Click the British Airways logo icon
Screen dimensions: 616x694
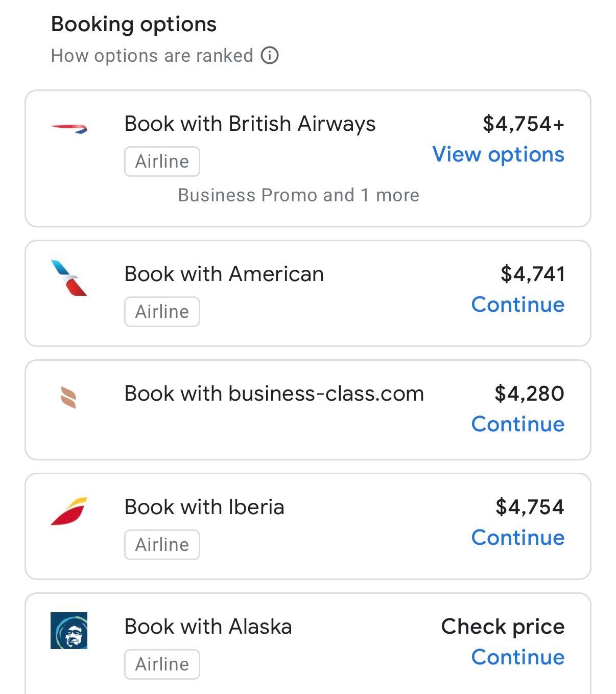coord(69,128)
